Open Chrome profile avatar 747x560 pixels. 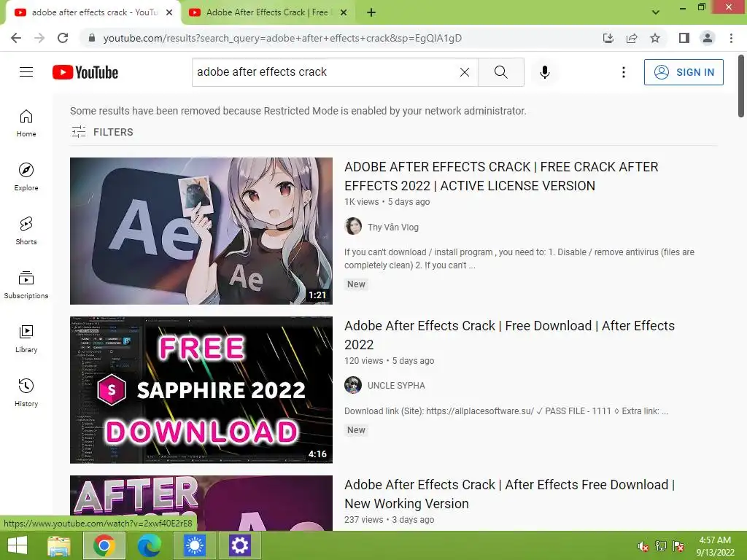point(708,38)
